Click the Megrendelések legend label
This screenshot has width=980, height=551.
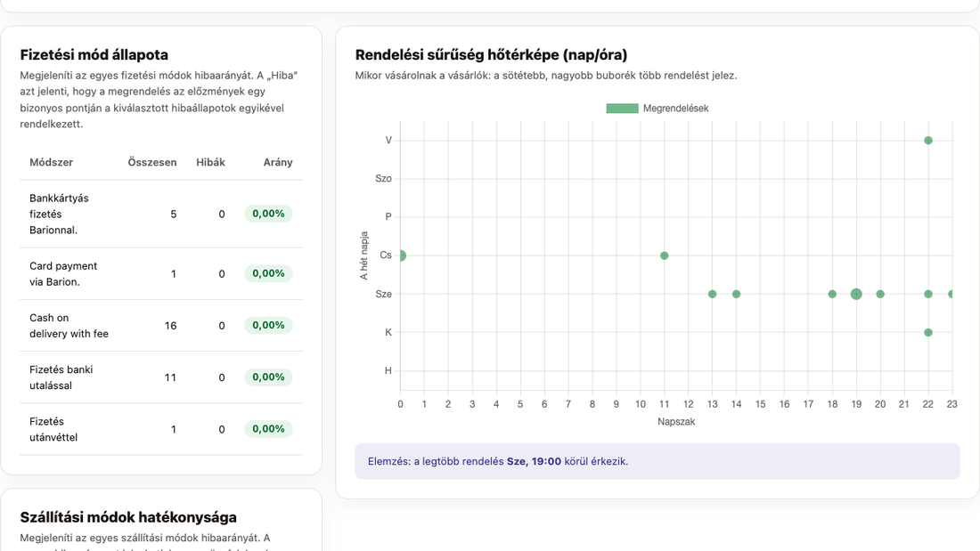pyautogui.click(x=675, y=108)
